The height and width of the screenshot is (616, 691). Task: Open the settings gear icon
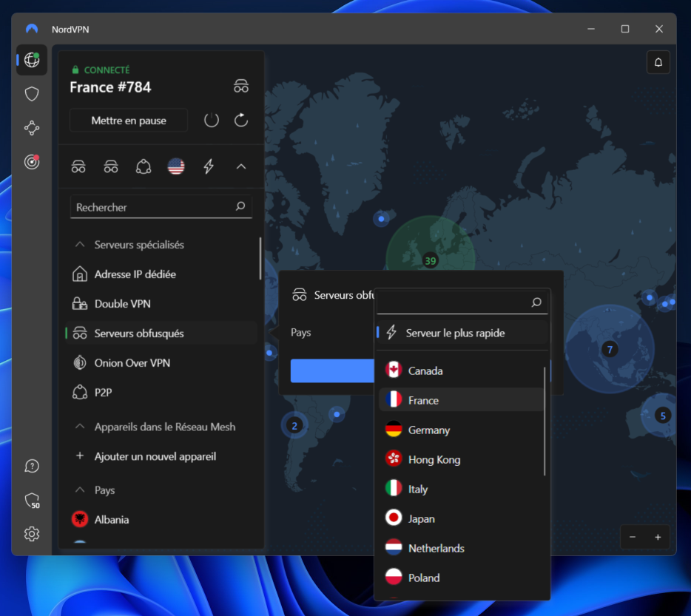tap(32, 534)
